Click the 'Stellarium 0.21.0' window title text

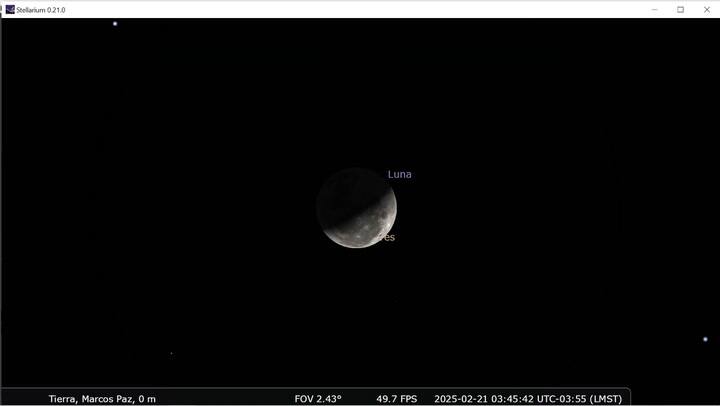pos(41,10)
